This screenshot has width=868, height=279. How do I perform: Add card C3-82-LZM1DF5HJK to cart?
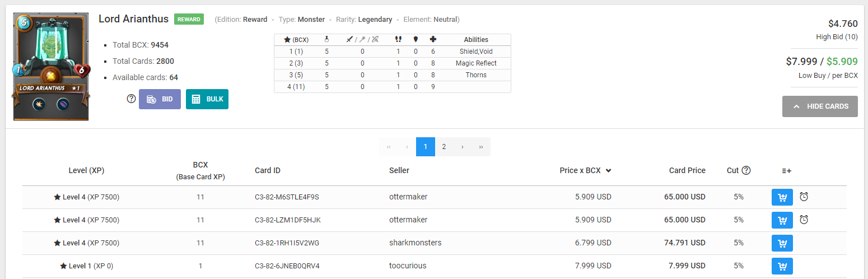click(782, 220)
